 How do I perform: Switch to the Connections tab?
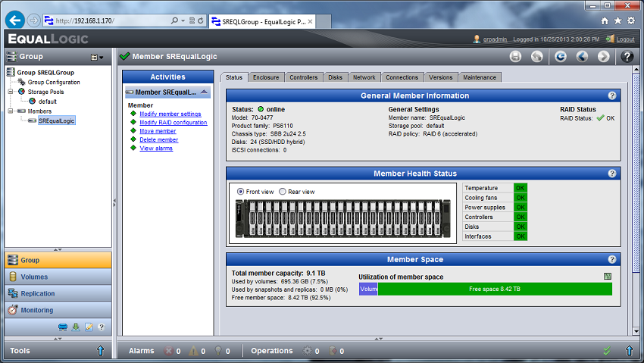click(x=402, y=77)
